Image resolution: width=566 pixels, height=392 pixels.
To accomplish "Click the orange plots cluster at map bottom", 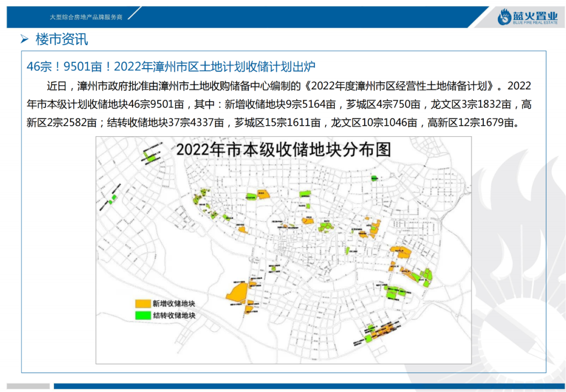I will (x=379, y=331).
